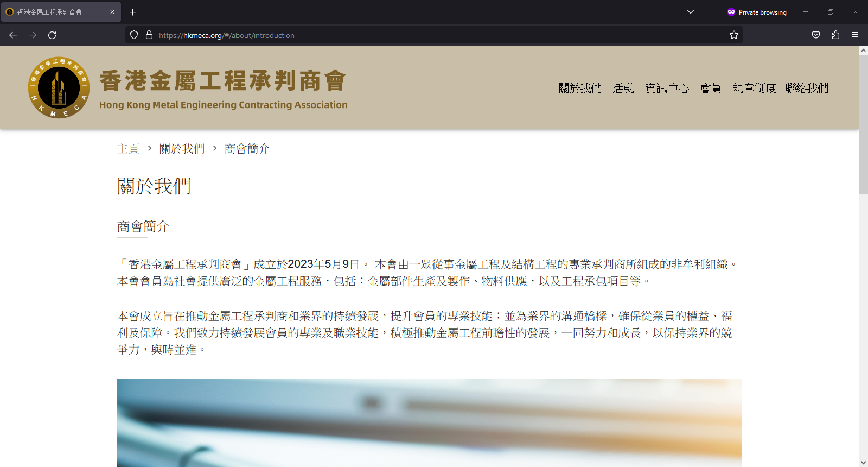Screen dimensions: 868x467
Task: Click the browser Back arrow
Action: tap(13, 35)
